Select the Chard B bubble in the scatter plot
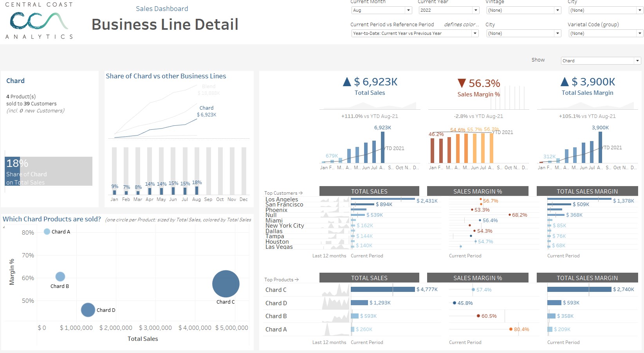 60,277
